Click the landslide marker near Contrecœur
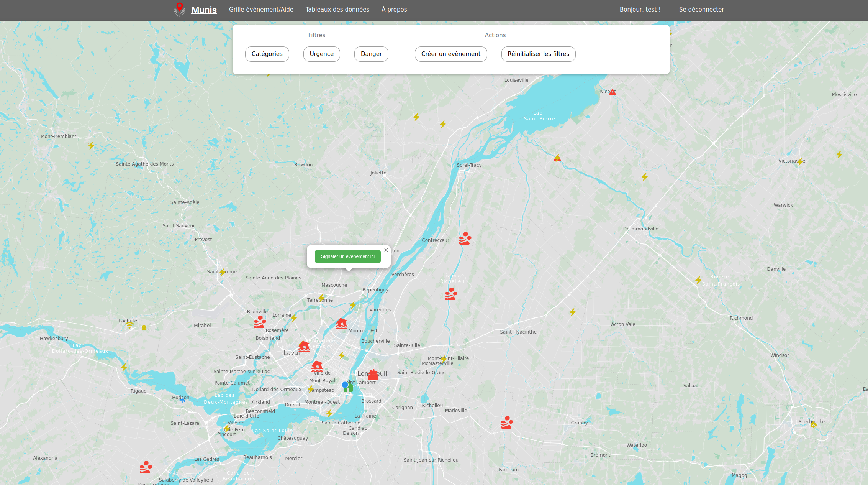 [x=465, y=238]
